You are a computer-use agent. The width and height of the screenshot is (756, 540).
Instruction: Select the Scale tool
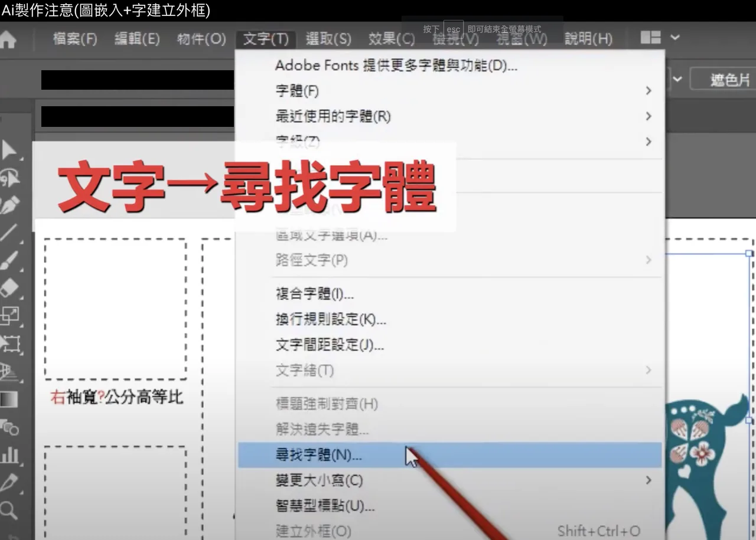point(9,316)
